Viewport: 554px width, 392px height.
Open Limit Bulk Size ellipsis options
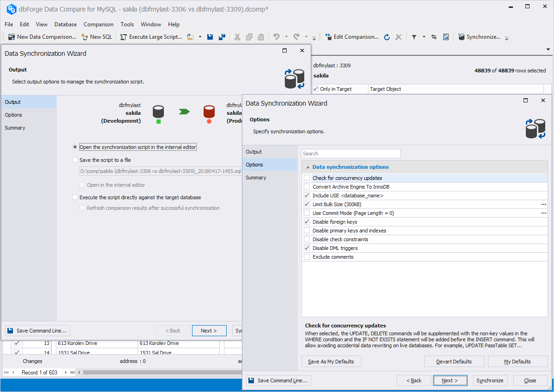click(543, 204)
